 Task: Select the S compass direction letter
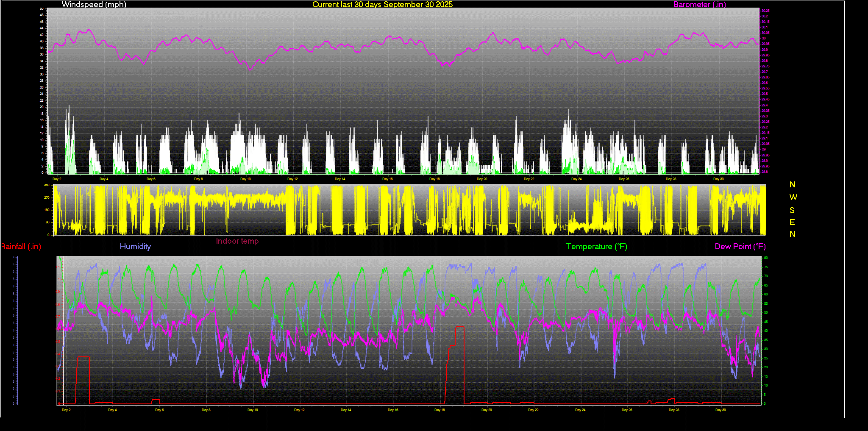point(792,210)
